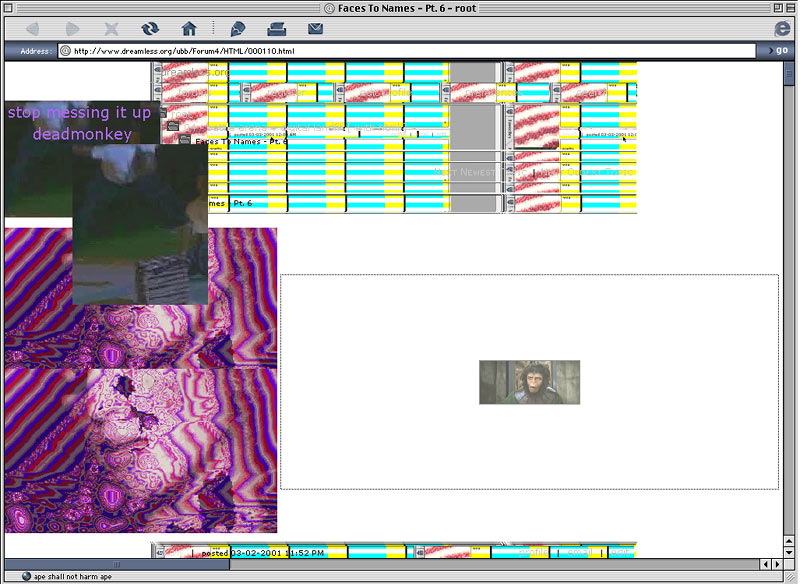Click the Internet Explorer 'e' logo
The width and height of the screenshot is (800, 587).
click(782, 29)
